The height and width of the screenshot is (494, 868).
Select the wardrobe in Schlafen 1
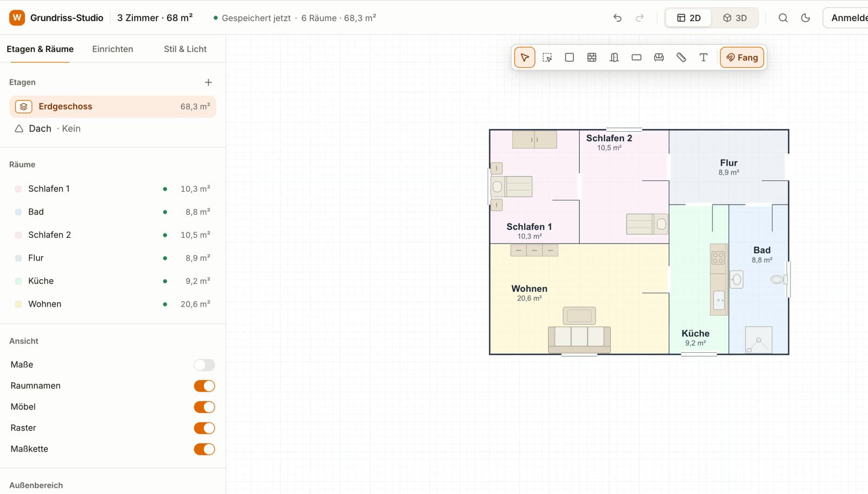tap(534, 140)
